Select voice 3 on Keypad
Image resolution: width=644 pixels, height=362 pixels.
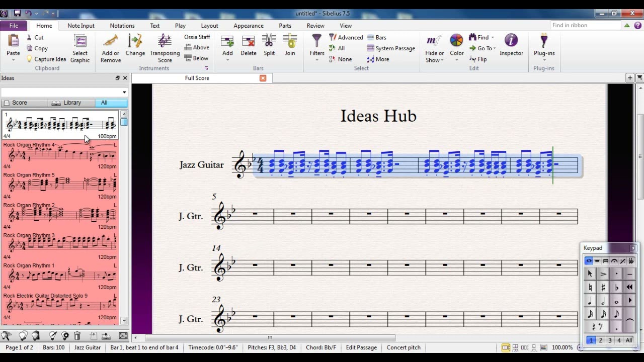610,340
